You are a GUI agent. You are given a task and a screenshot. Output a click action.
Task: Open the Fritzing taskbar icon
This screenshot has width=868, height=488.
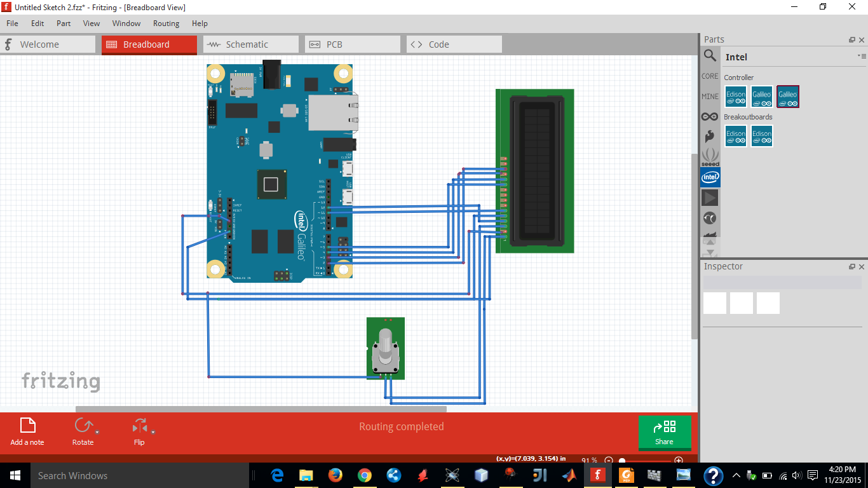click(597, 475)
